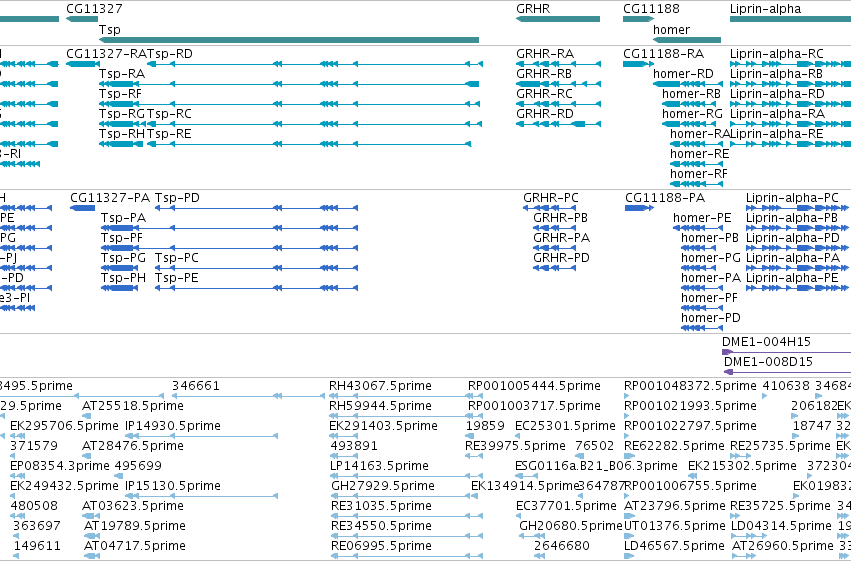Click transcript Tsp-RF label
851x561 pixels.
(x=120, y=94)
